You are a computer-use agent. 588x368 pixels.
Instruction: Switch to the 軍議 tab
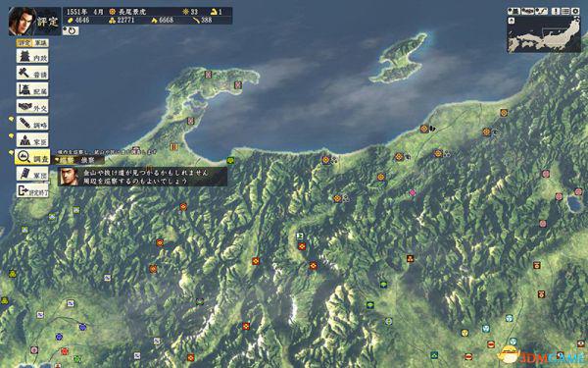[x=40, y=43]
